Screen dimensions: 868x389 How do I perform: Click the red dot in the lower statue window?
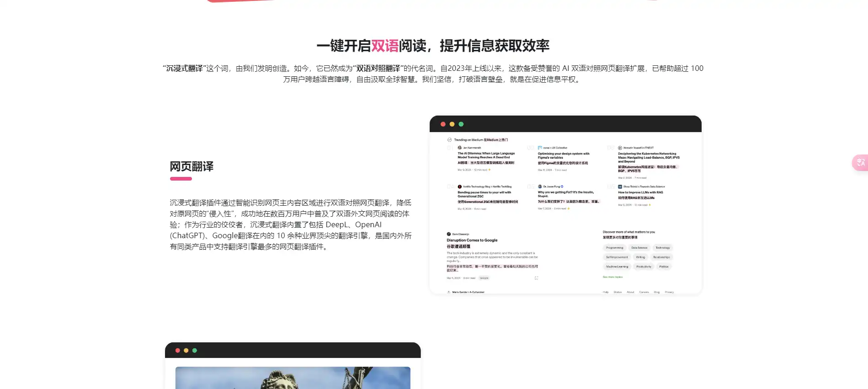(178, 351)
